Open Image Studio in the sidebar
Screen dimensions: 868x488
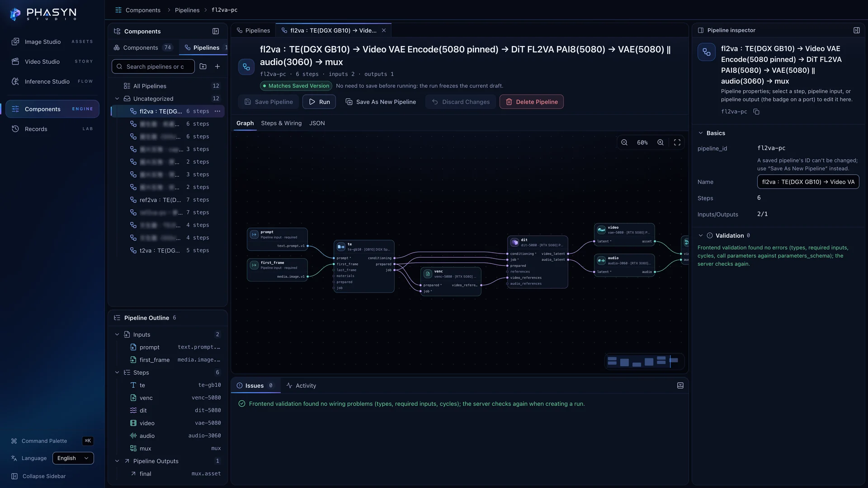pyautogui.click(x=52, y=42)
